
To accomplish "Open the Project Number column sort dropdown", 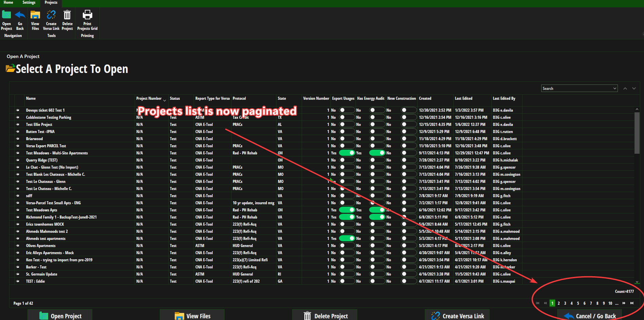I will coord(165,100).
